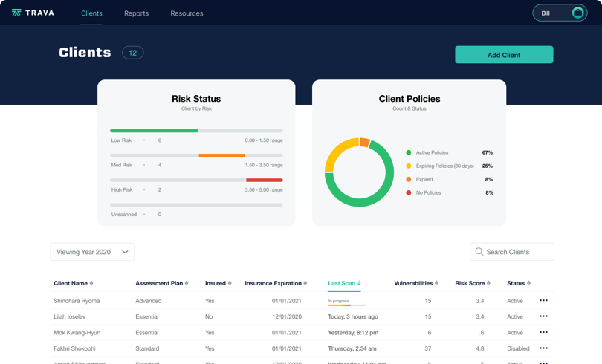This screenshot has width=602, height=364.
Task: Sort table by Last Scan arrow
Action: (x=359, y=283)
